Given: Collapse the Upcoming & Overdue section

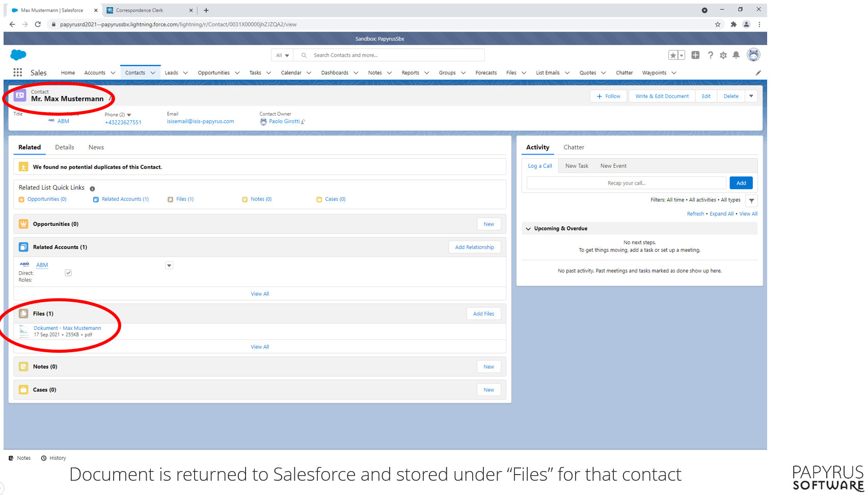Looking at the screenshot, I should (528, 229).
